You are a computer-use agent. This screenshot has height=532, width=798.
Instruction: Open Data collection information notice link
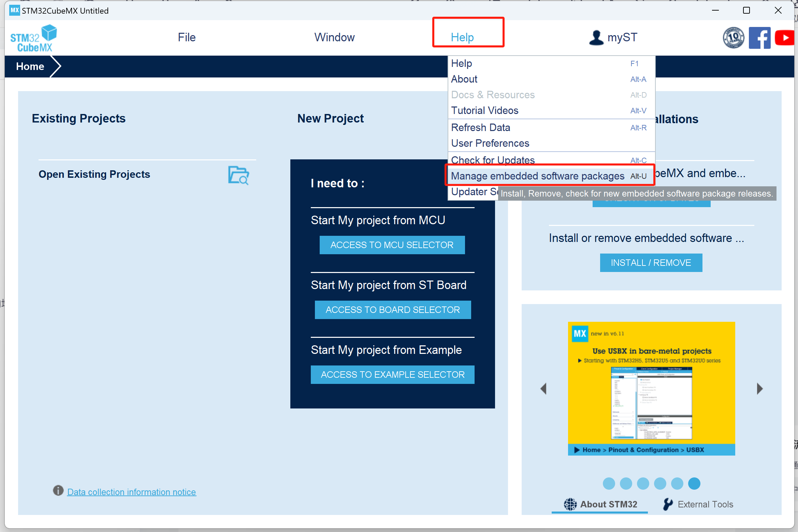pyautogui.click(x=132, y=492)
